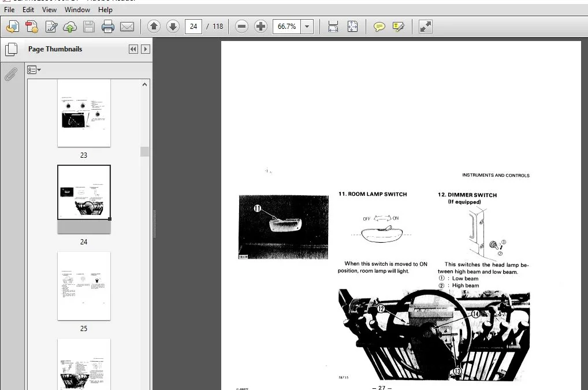Zoom in with the plus button

point(260,27)
